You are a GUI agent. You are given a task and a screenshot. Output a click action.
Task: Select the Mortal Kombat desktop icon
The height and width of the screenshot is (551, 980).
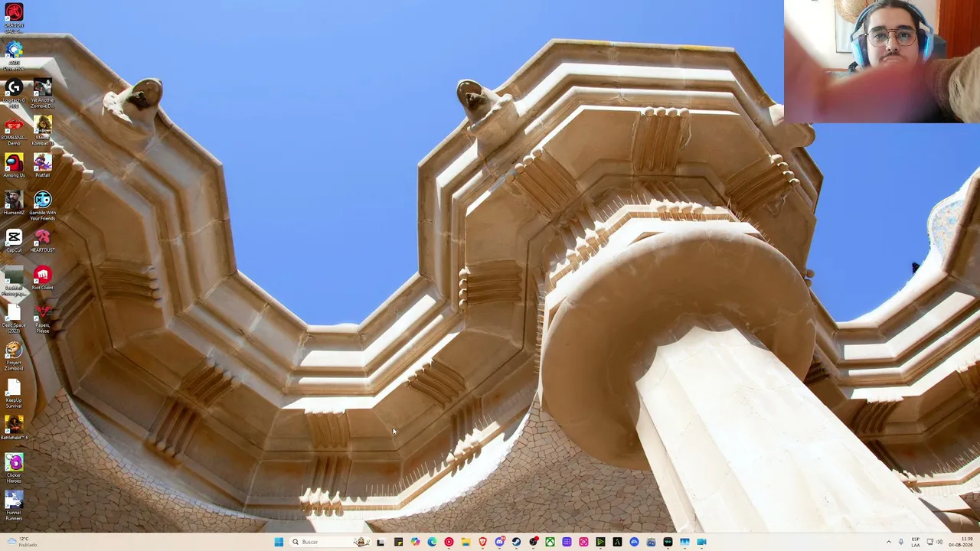(x=42, y=131)
